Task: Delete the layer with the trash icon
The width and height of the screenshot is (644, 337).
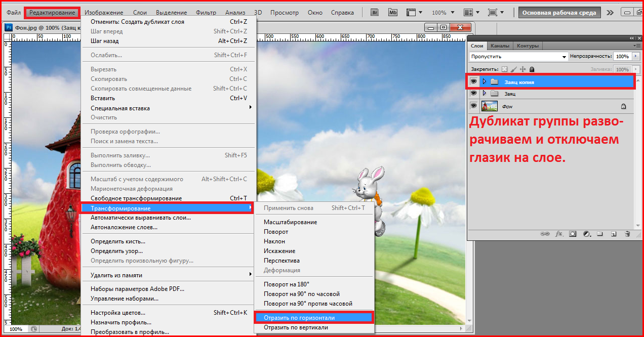Action: pos(627,234)
